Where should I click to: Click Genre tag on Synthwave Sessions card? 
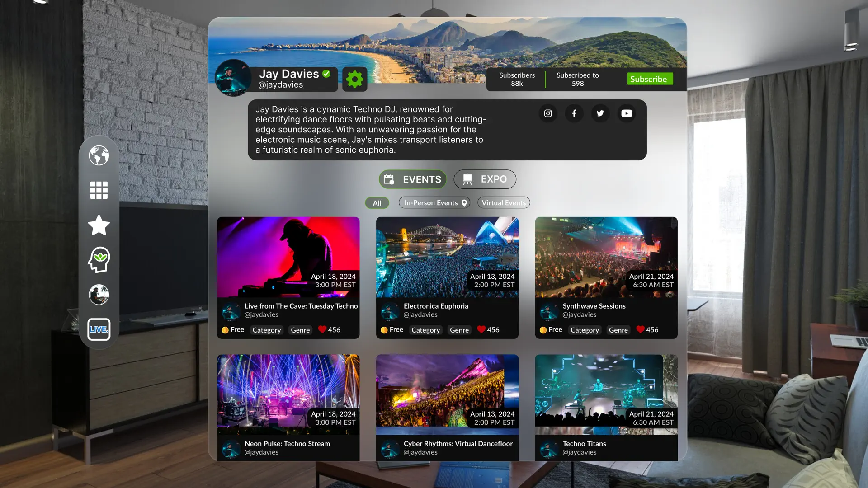pyautogui.click(x=618, y=330)
